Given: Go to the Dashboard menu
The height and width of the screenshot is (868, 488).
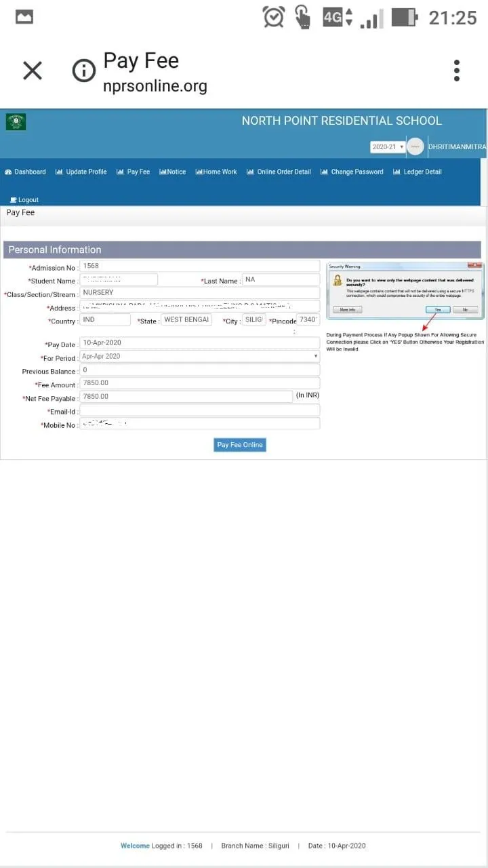Looking at the screenshot, I should [25, 172].
